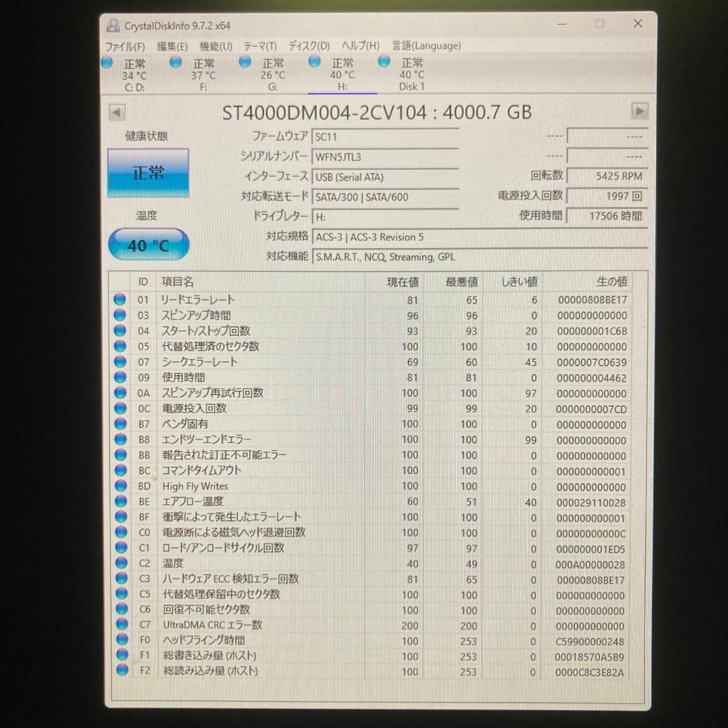The image size is (728, 728).
Task: Open the テーマ(T) menu
Action: tap(260, 47)
